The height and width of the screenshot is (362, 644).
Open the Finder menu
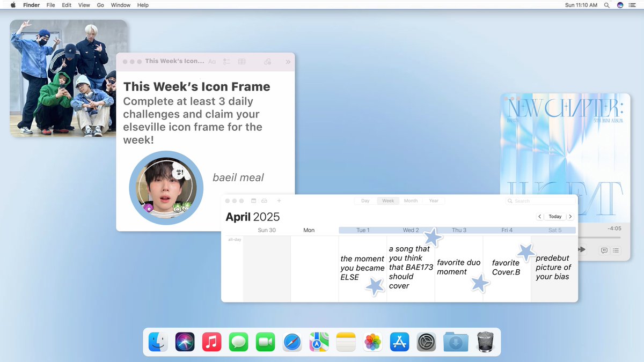click(31, 5)
